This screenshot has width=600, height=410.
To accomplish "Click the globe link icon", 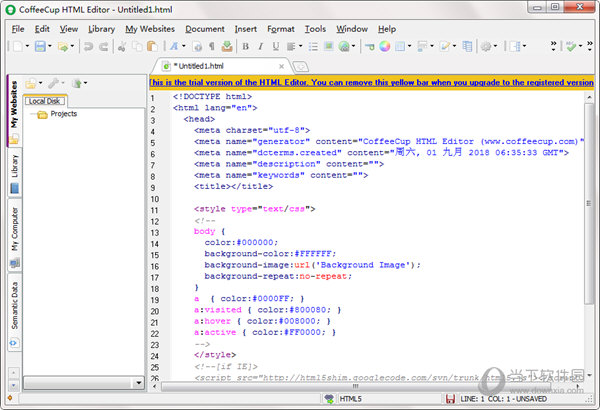I will pos(344,46).
